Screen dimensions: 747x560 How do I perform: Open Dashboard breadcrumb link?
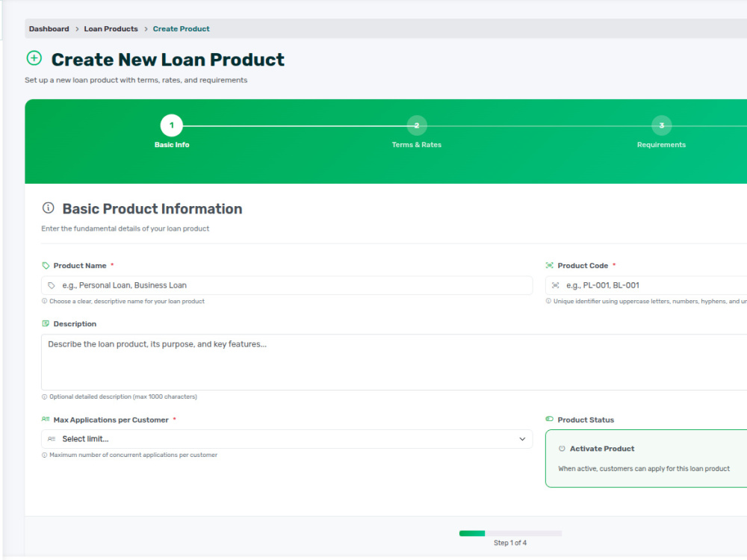coord(49,29)
